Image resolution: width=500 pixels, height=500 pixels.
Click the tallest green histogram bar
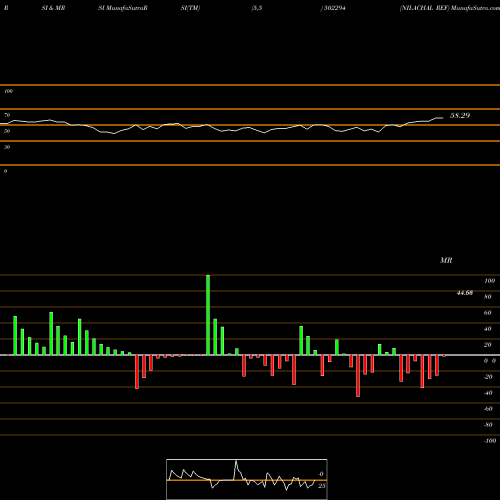pyautogui.click(x=208, y=315)
